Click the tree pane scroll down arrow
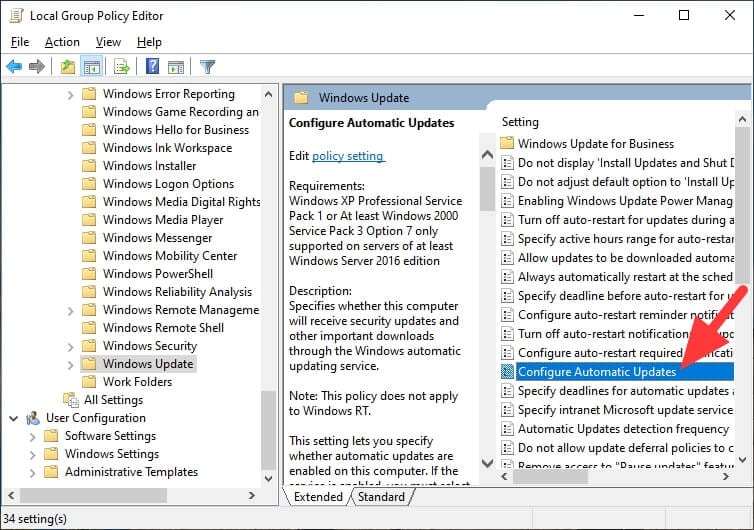Image resolution: width=754 pixels, height=530 pixels. (x=269, y=479)
